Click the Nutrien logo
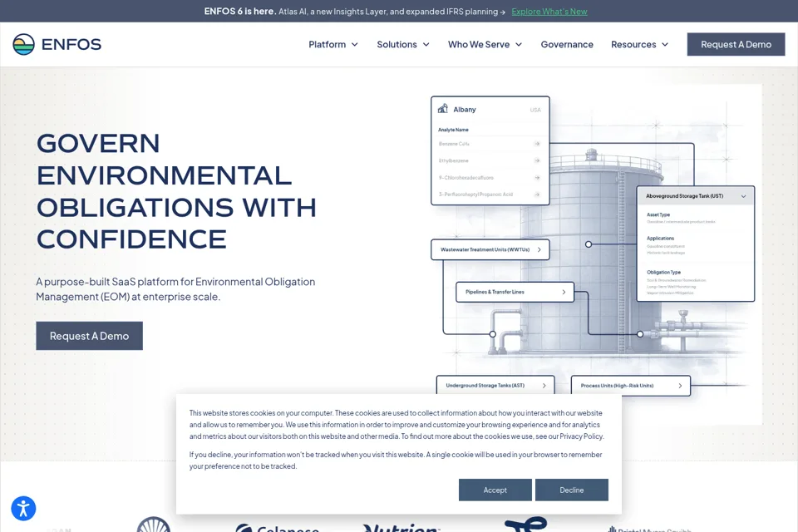This screenshot has width=798, height=532. (401, 527)
